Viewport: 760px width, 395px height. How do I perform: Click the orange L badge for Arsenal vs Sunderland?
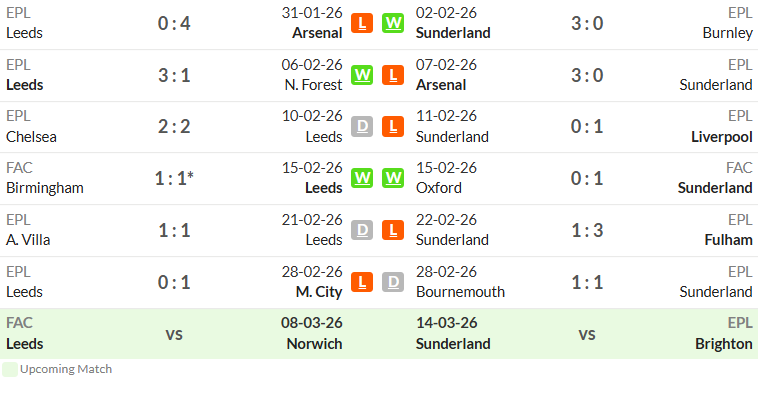393,75
